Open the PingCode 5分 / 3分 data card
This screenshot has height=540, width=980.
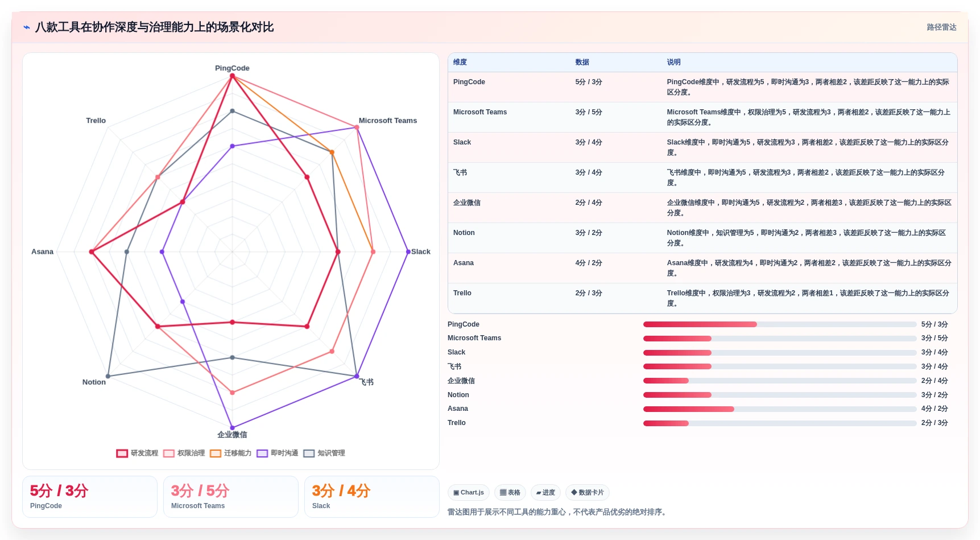90,497
